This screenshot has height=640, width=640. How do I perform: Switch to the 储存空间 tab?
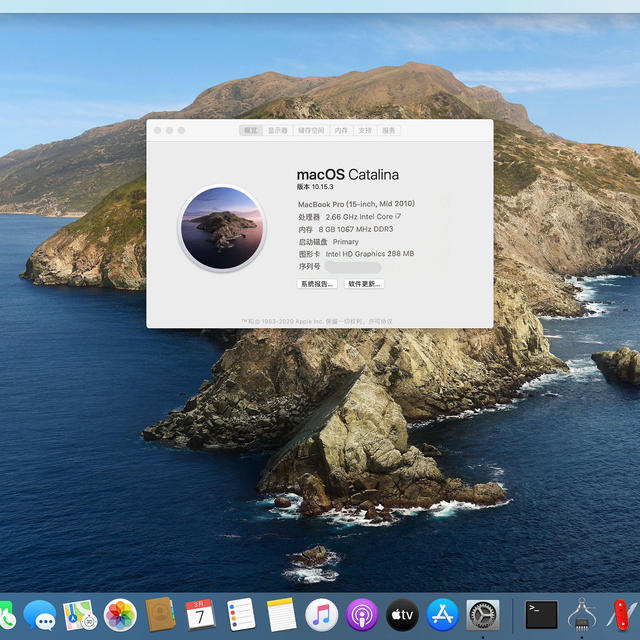click(311, 131)
